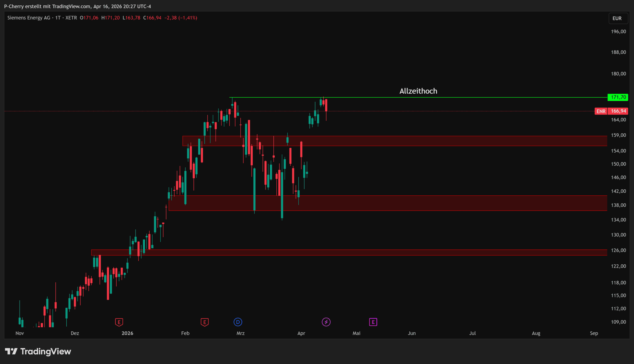Viewport: 634px width, 364px height.
Task: Click the TradingView logo at the bottom left
Action: [x=38, y=351]
